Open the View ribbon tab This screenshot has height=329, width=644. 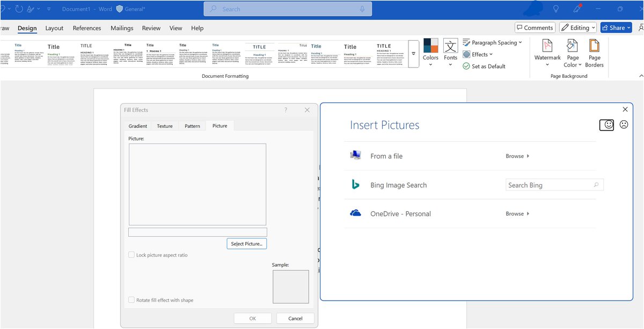pos(176,28)
